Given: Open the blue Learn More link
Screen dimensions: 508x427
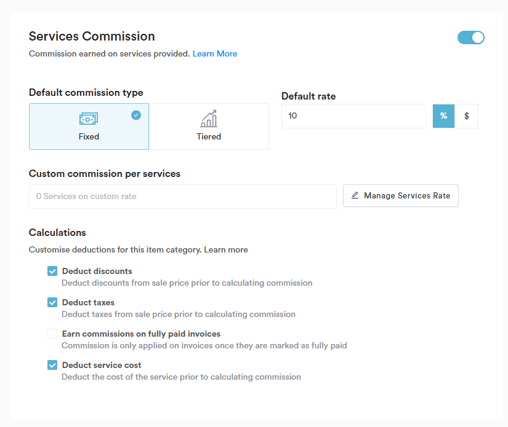Looking at the screenshot, I should [215, 54].
